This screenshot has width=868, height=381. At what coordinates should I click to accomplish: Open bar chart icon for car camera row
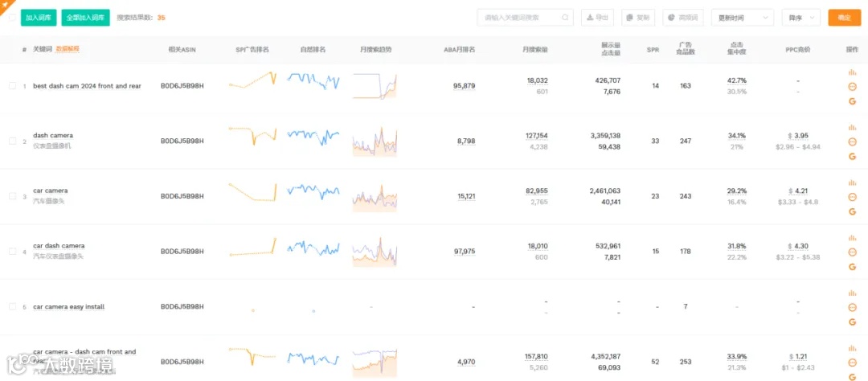tap(852, 182)
